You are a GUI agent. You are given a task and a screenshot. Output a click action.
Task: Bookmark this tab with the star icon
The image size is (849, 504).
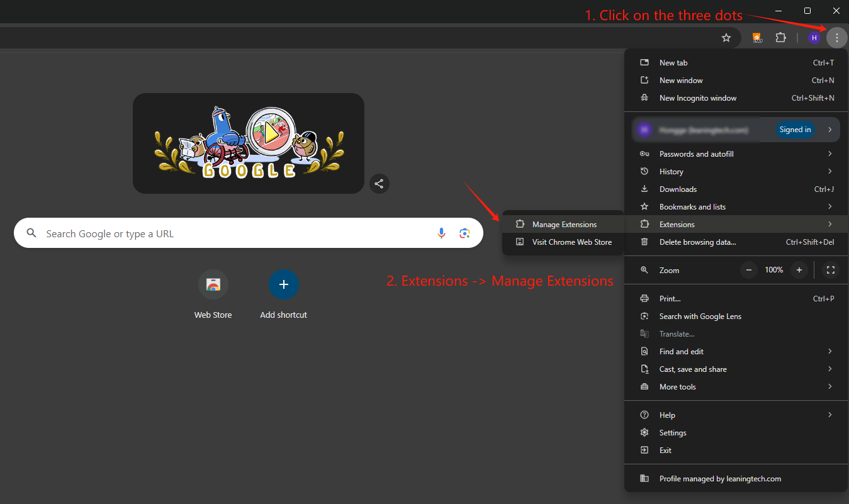click(726, 38)
